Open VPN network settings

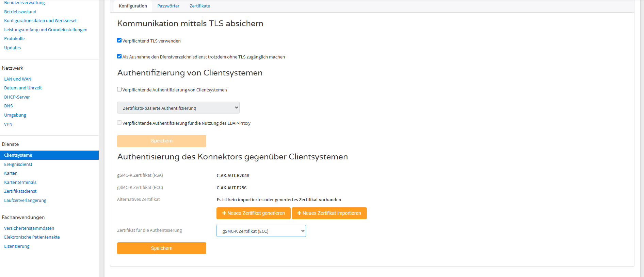(8, 124)
